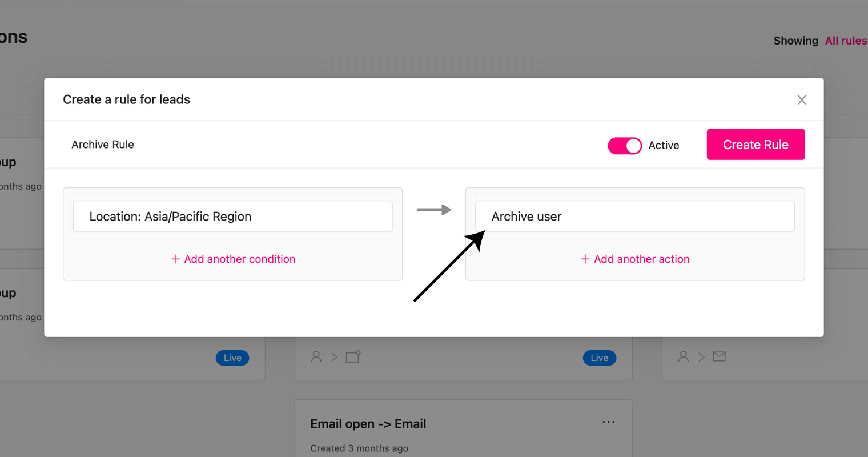Click the user icon on the right card
868x457 pixels.
pyautogui.click(x=684, y=357)
